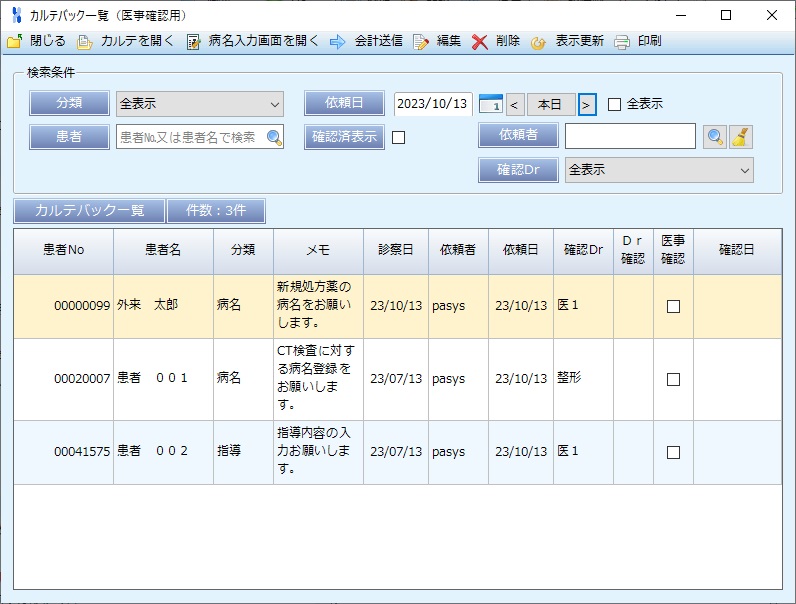Check 医事確認 box for 外来 太郎
The image size is (796, 604).
click(x=673, y=306)
